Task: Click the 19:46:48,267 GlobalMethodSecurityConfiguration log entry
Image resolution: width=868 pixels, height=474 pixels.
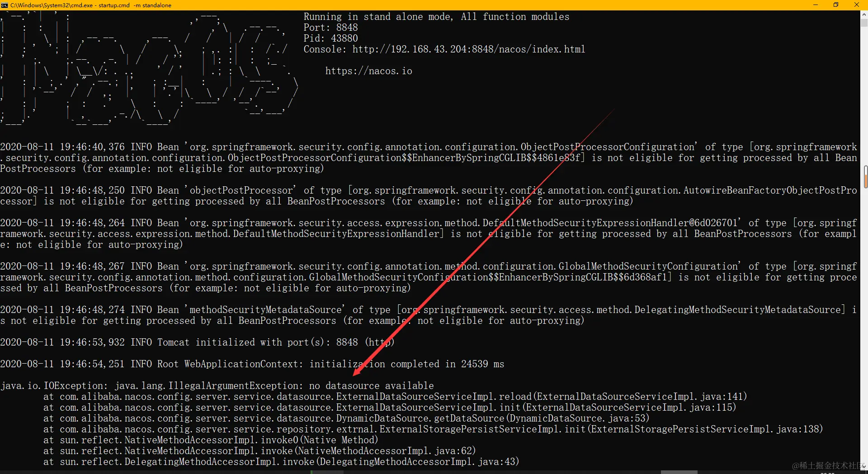Action: click(x=429, y=277)
